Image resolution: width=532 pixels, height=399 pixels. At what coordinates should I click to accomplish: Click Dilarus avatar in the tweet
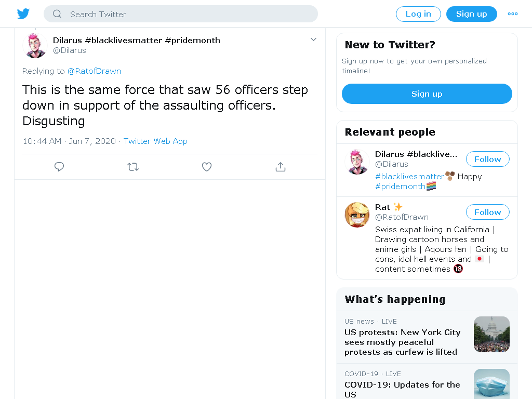(x=35, y=46)
